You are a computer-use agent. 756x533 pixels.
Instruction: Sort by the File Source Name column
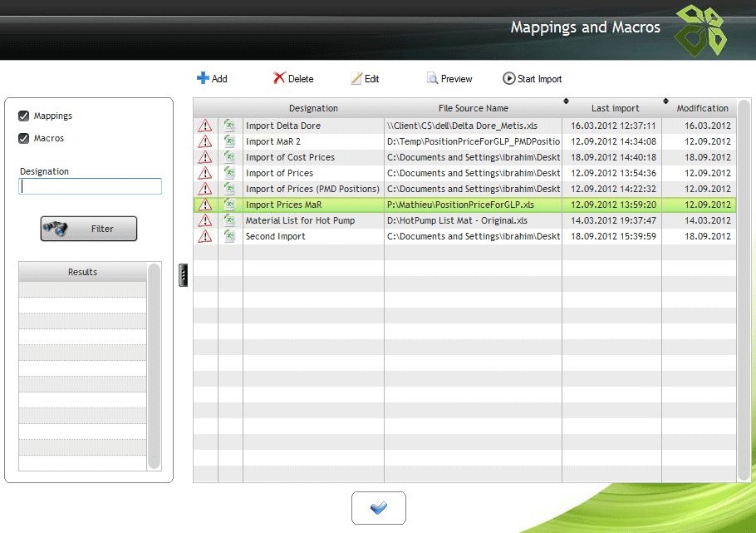[x=473, y=108]
